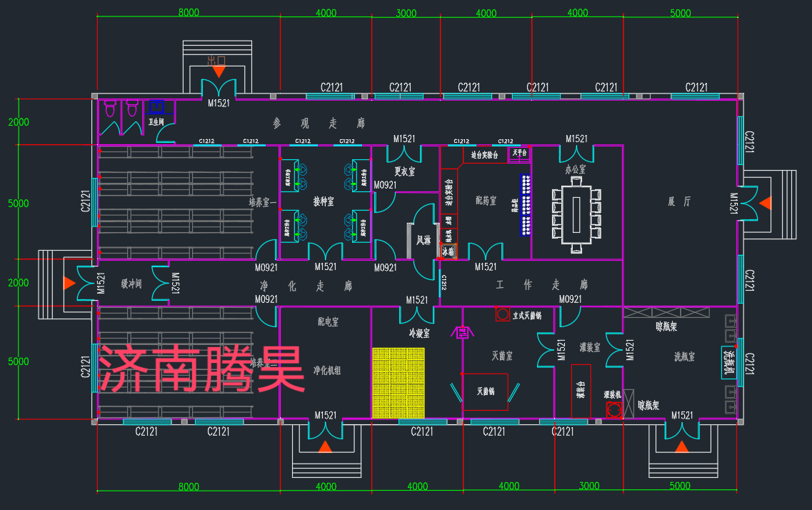Select the 净化机组 label
The width and height of the screenshot is (812, 510).
[327, 370]
